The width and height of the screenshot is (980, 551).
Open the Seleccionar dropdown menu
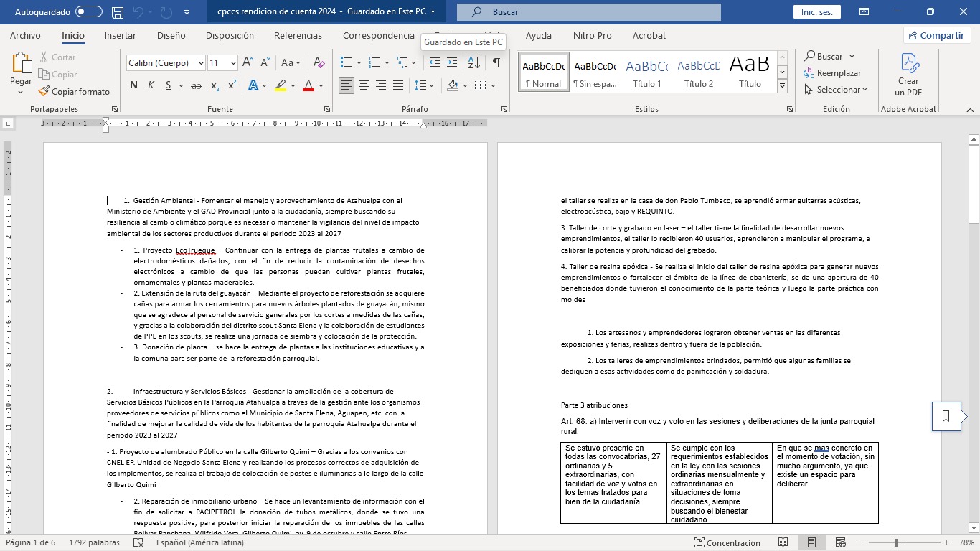click(836, 90)
